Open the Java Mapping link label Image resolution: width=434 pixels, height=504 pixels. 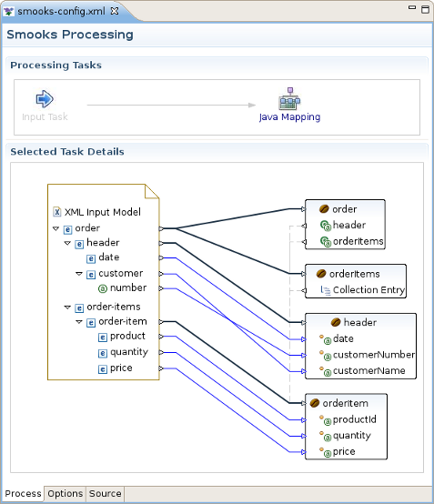click(x=289, y=117)
